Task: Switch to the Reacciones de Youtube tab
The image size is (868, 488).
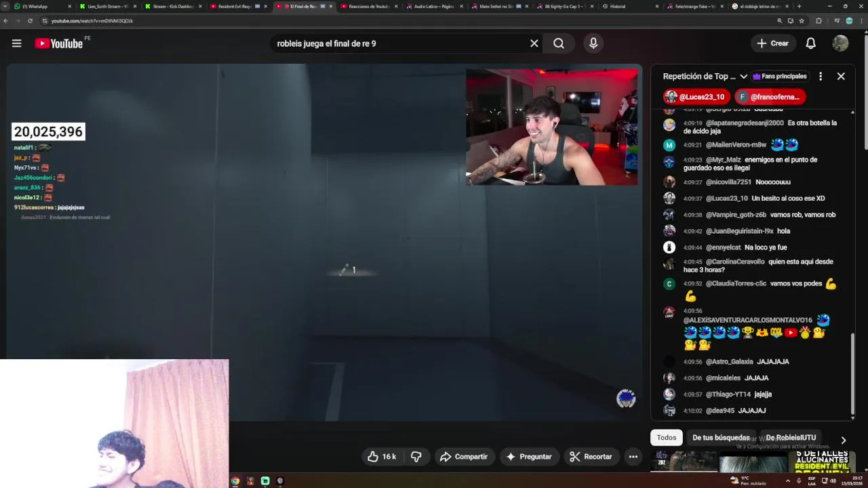Action: [x=369, y=6]
